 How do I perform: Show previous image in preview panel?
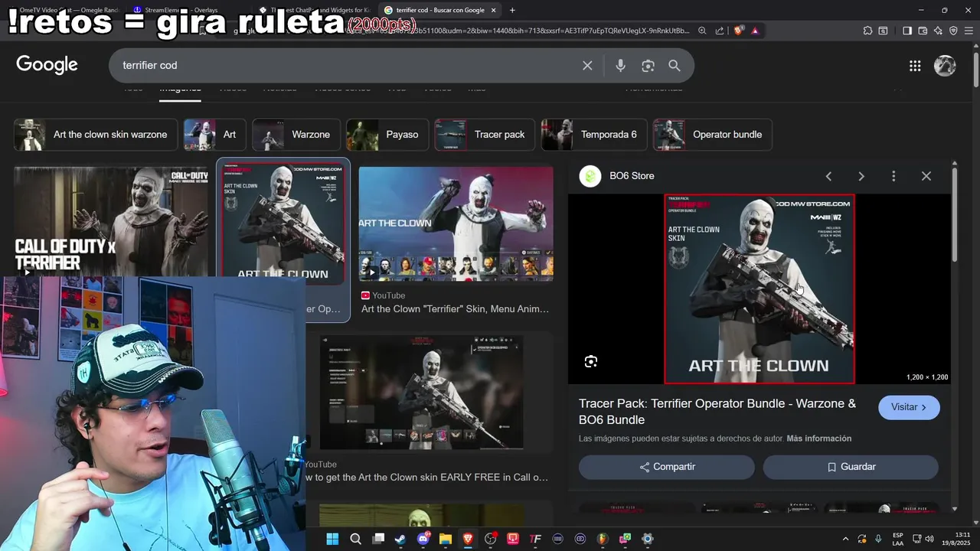828,176
